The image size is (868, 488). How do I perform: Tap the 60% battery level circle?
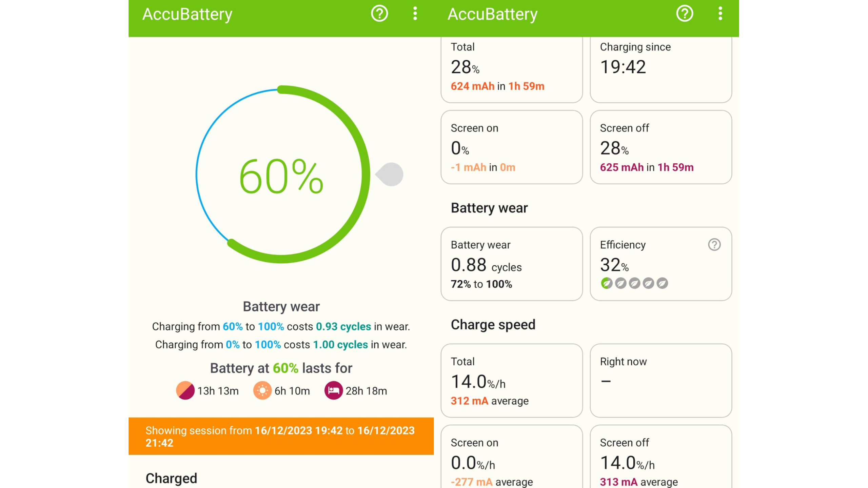coord(282,175)
